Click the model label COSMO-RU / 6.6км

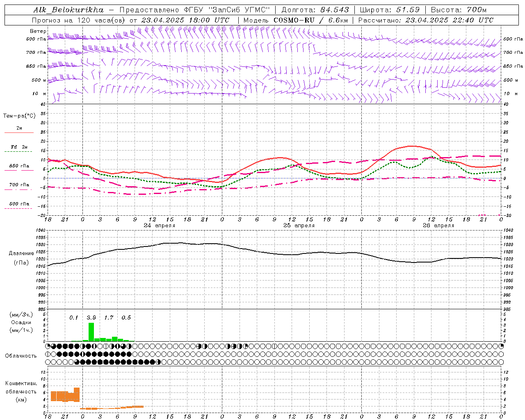point(310,20)
